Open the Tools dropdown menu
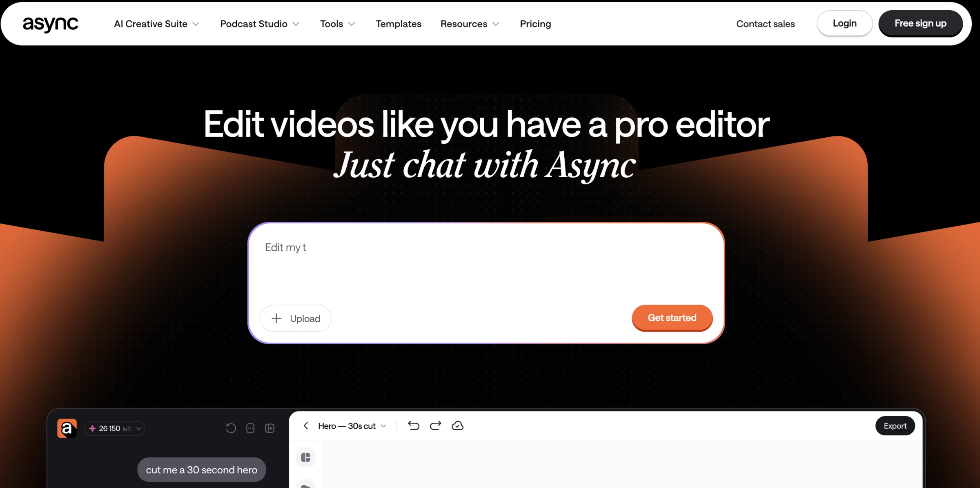 (337, 24)
